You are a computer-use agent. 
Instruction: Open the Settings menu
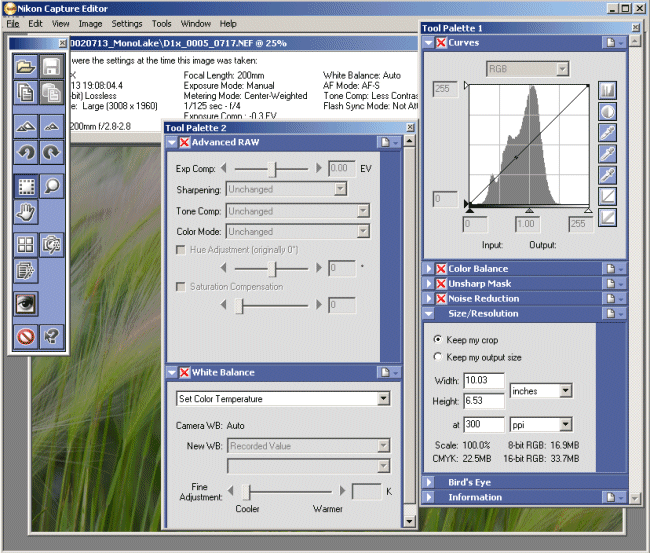[x=127, y=24]
